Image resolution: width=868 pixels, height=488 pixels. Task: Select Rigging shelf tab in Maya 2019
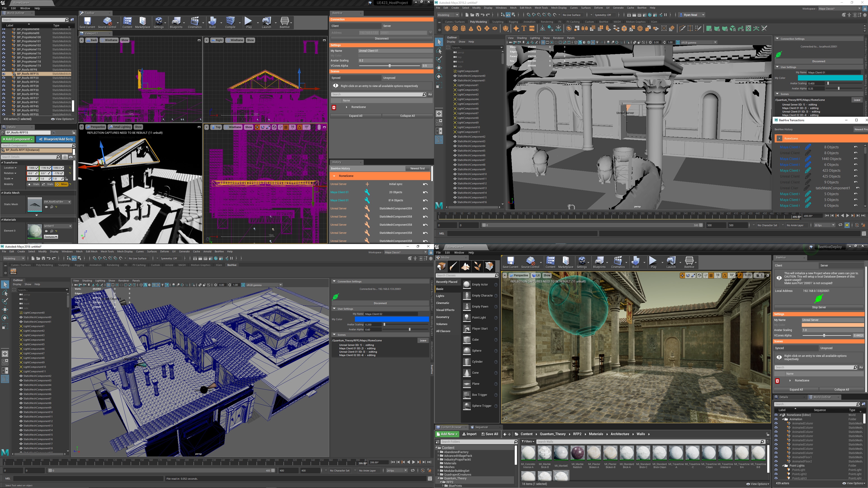click(x=513, y=22)
